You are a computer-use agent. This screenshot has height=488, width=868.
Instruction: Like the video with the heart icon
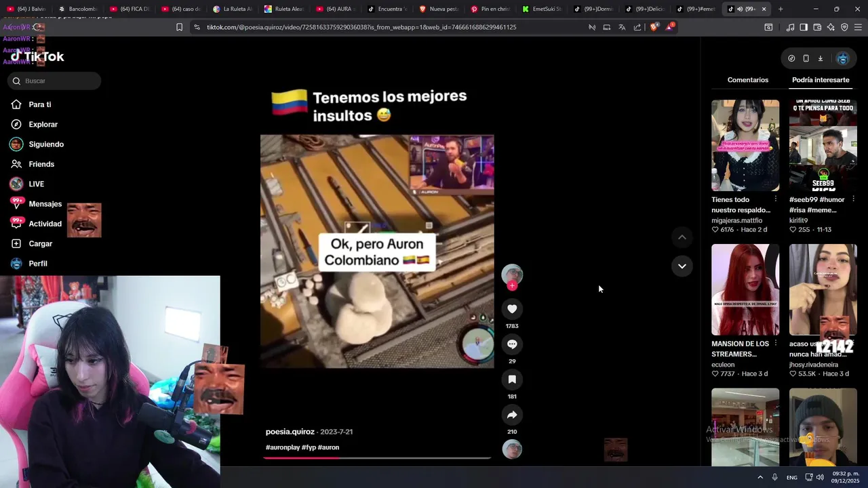pos(512,309)
